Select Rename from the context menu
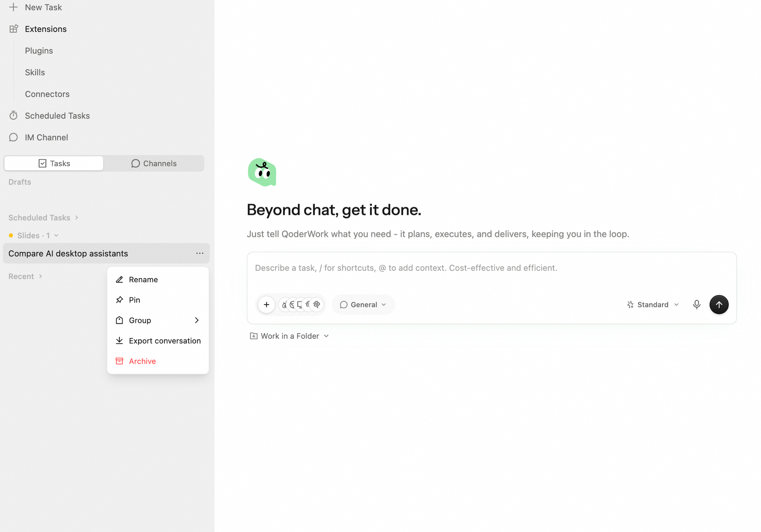This screenshot has height=532, width=761. [158, 279]
